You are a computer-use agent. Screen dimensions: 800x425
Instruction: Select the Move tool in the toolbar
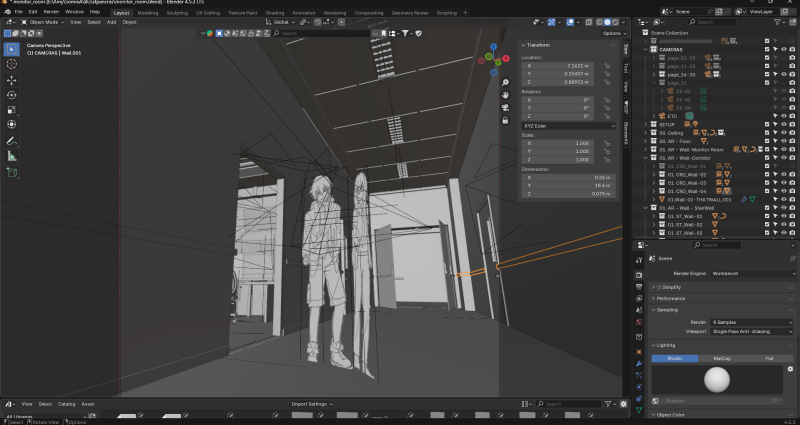click(x=12, y=79)
